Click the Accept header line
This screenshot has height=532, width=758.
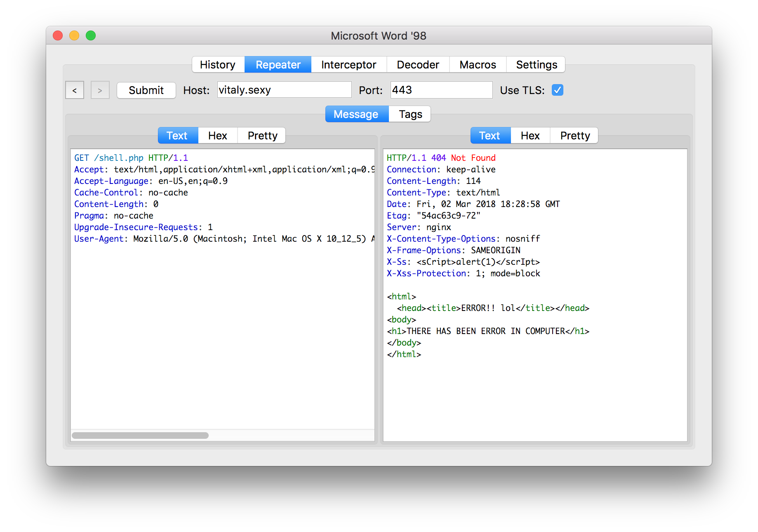tap(224, 169)
